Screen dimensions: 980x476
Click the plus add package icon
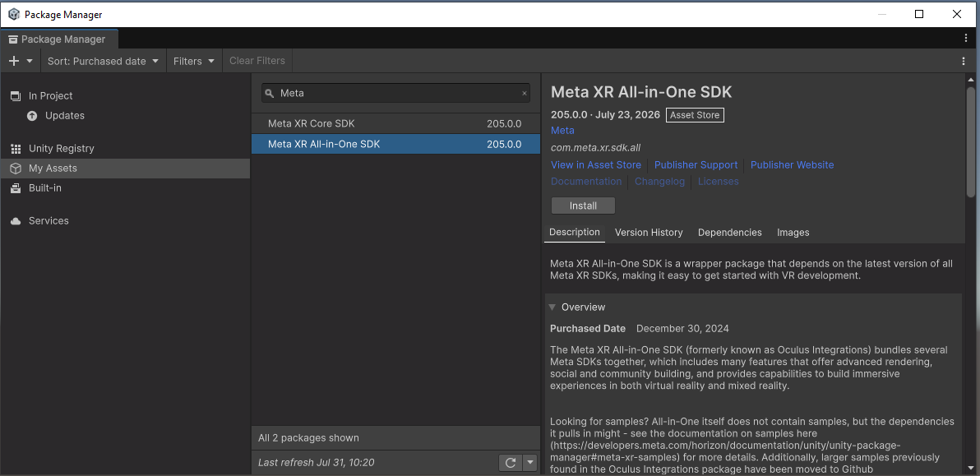pyautogui.click(x=14, y=61)
